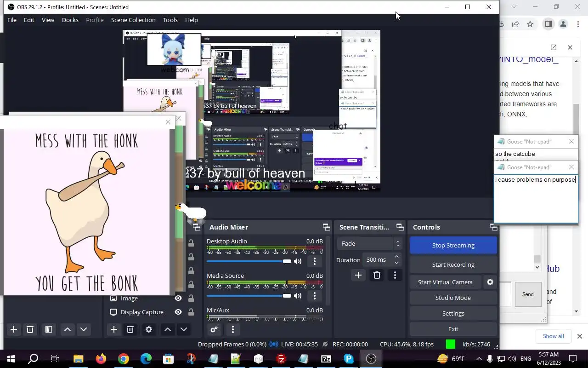The height and width of the screenshot is (368, 588).
Task: Open transition properties three-dot menu
Action: coord(395,275)
